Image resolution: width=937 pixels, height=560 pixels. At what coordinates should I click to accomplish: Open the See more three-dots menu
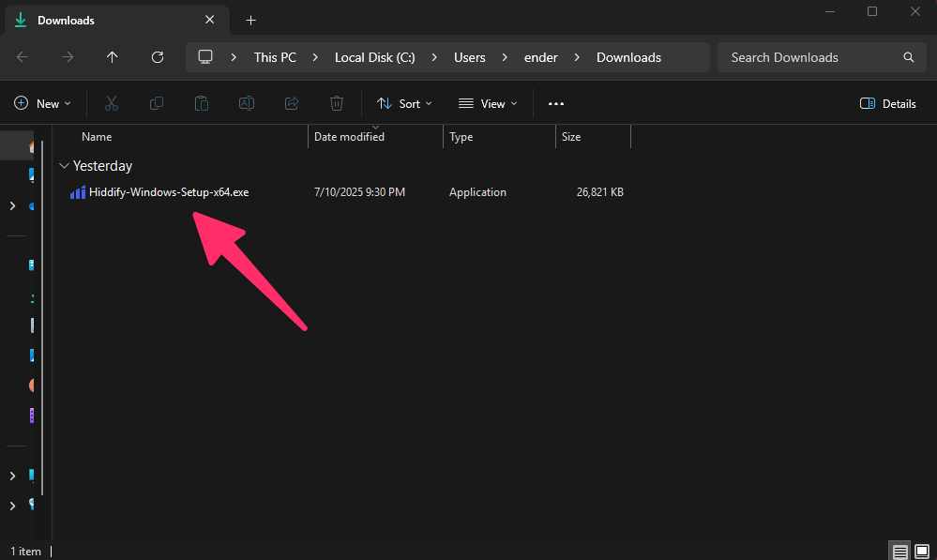(556, 103)
